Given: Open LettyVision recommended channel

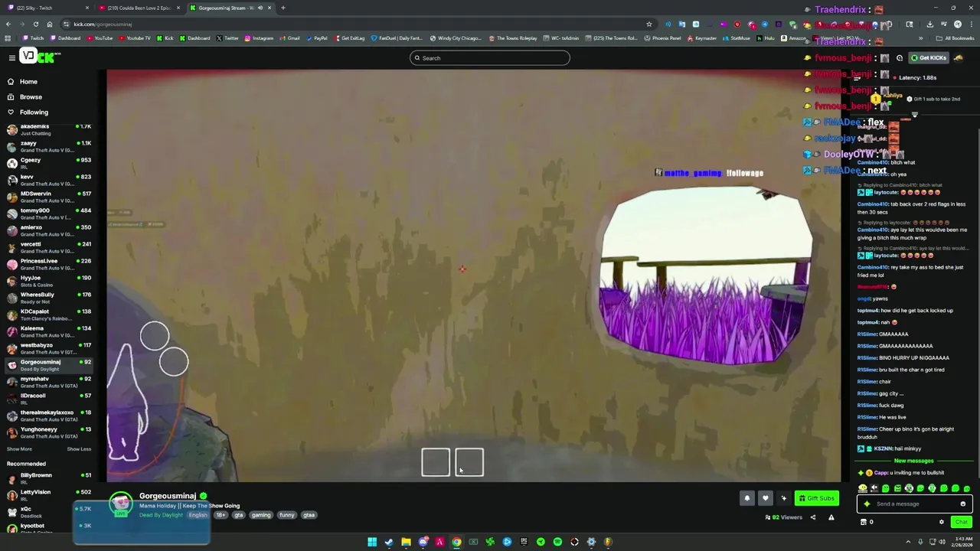Looking at the screenshot, I should pyautogui.click(x=49, y=495).
